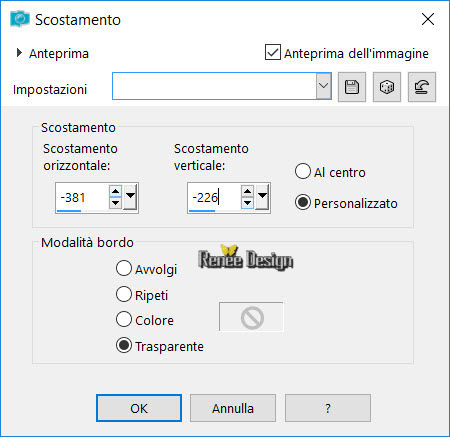Select the Al centro radio button
450x437 pixels.
303,171
